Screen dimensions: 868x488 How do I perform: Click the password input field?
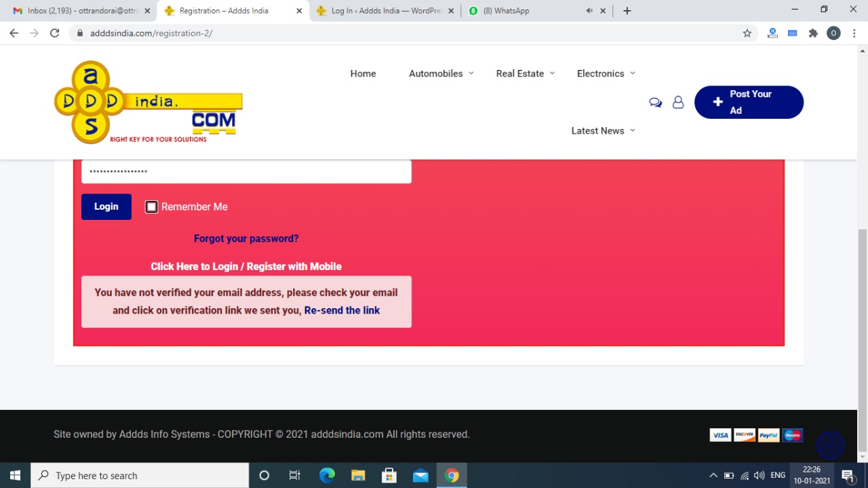click(x=246, y=172)
